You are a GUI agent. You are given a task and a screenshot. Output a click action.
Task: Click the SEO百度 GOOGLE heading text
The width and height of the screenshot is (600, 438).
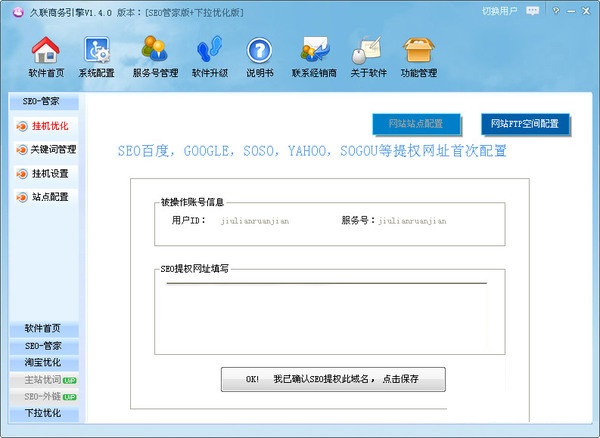click(312, 151)
